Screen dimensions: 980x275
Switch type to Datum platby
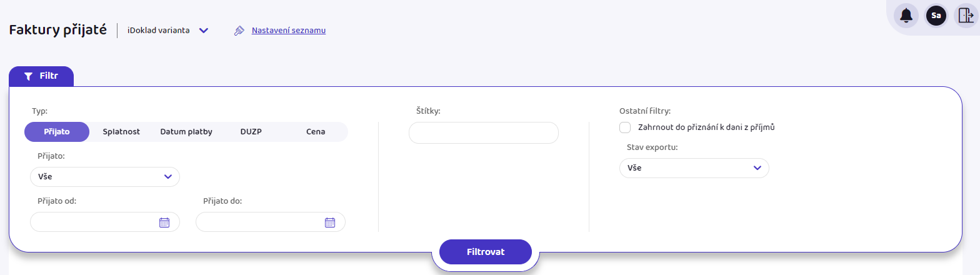[186, 132]
